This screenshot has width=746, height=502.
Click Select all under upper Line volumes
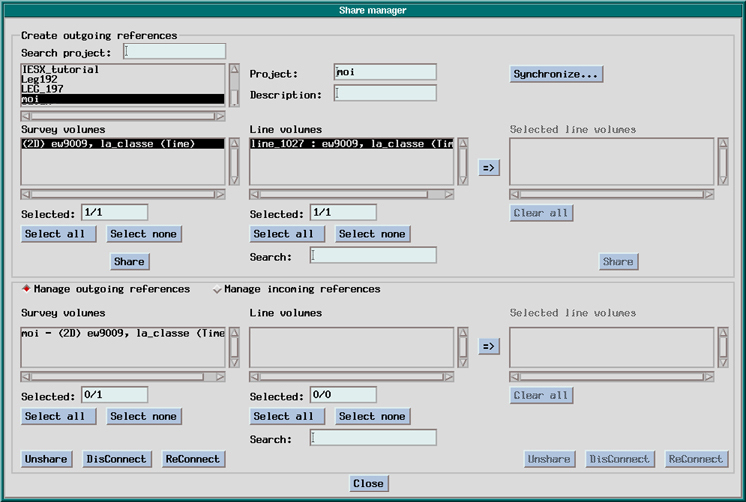click(x=286, y=234)
